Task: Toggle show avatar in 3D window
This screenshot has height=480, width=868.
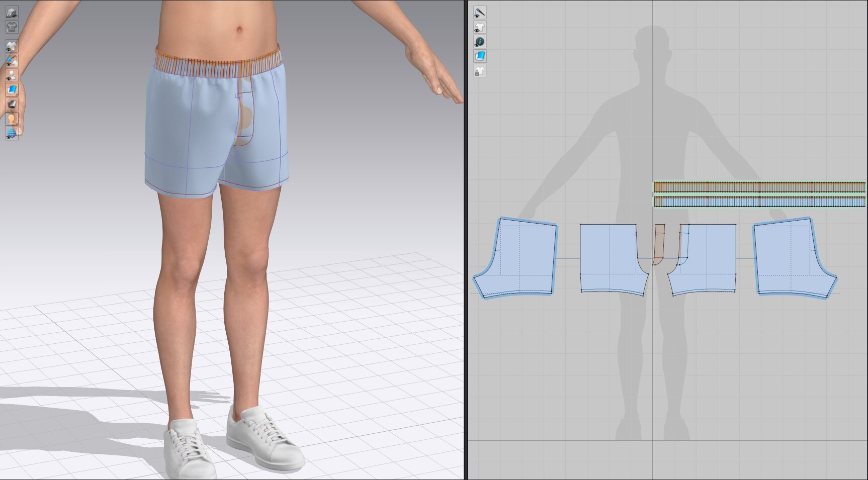Action: pos(12,75)
